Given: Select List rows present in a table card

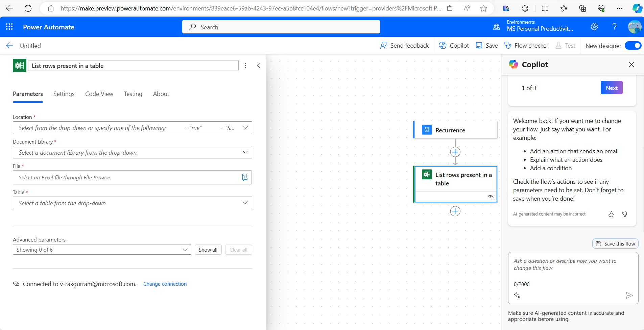Looking at the screenshot, I should (455, 184).
